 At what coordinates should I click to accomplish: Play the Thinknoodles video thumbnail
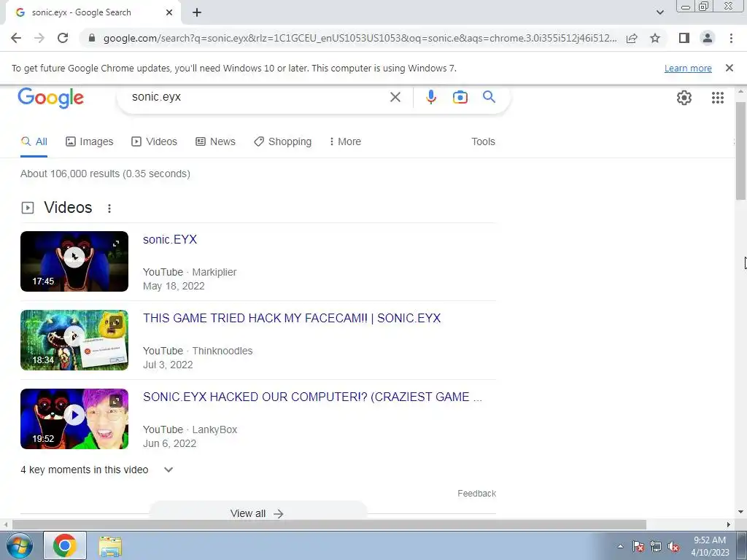74,340
